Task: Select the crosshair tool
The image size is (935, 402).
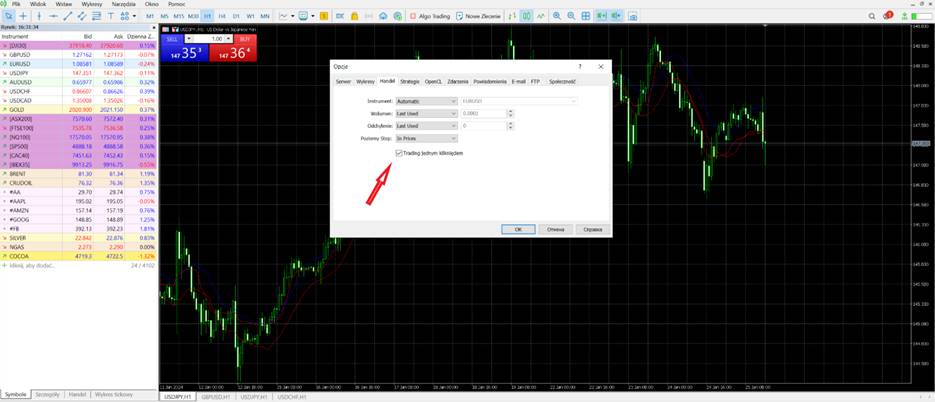Action: coord(23,16)
